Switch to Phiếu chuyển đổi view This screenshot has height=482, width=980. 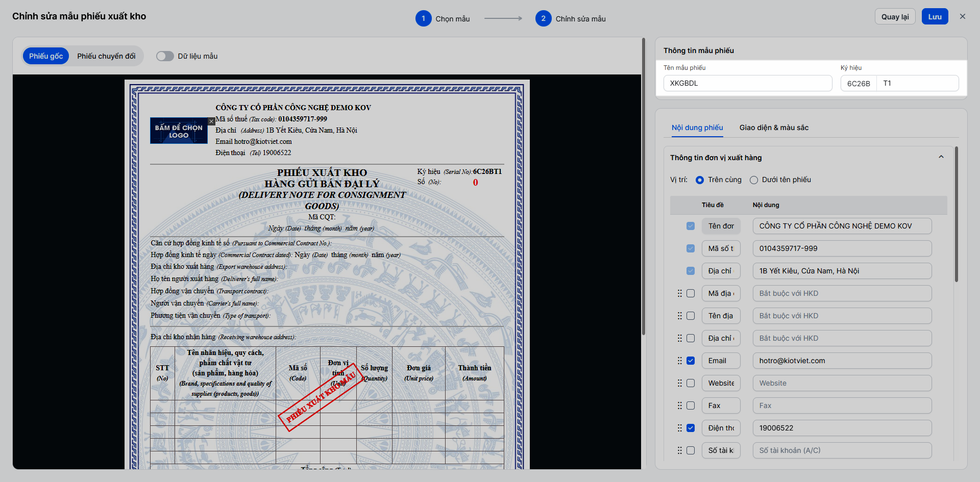click(106, 56)
